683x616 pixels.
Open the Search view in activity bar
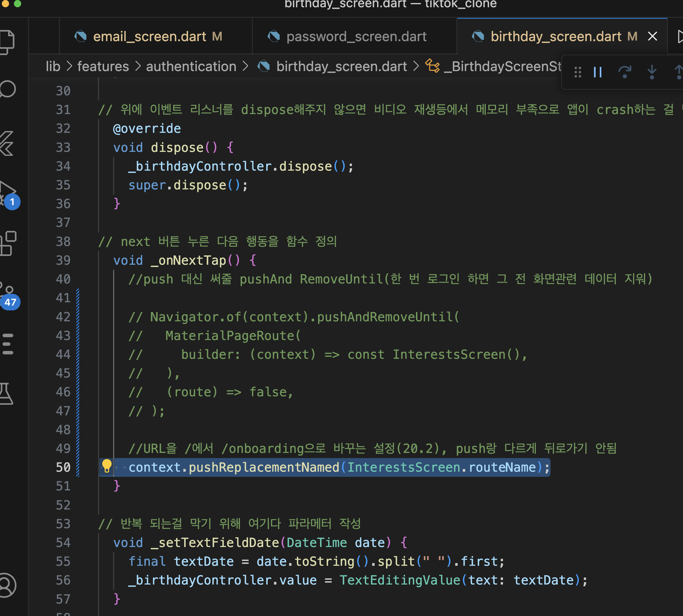coord(8,89)
